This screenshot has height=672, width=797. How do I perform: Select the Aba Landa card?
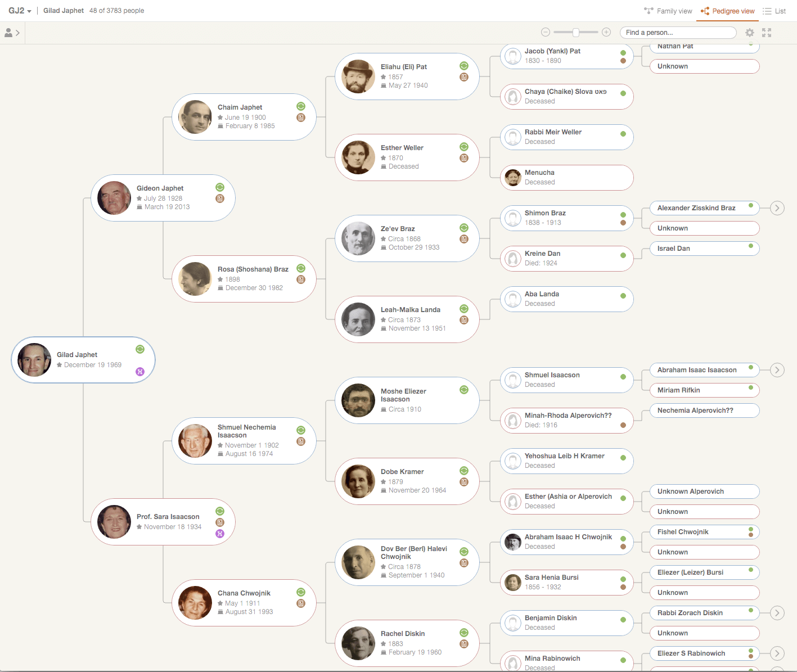pos(567,299)
